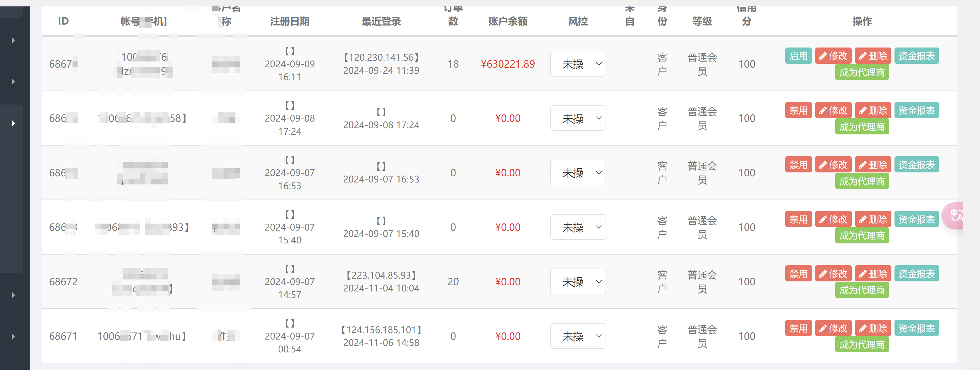The image size is (980, 370).
Task: Click 删除 delete button in the 2024-09-07 15:40 row
Action: tap(873, 219)
